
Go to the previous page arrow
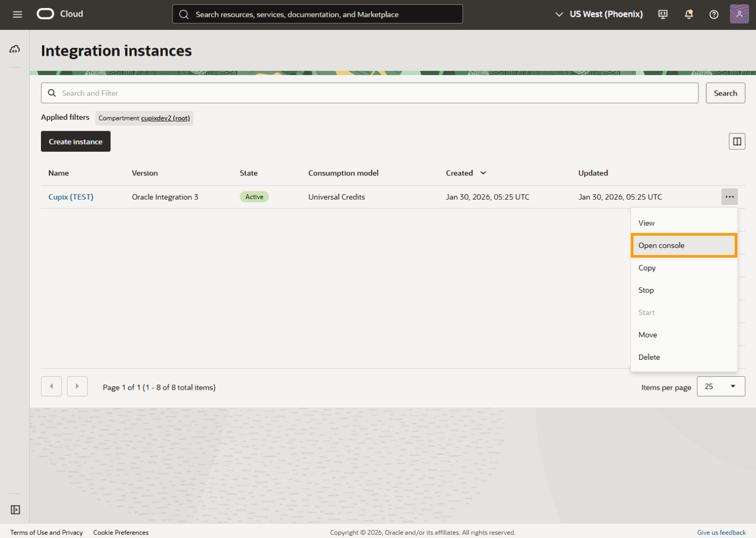point(51,386)
